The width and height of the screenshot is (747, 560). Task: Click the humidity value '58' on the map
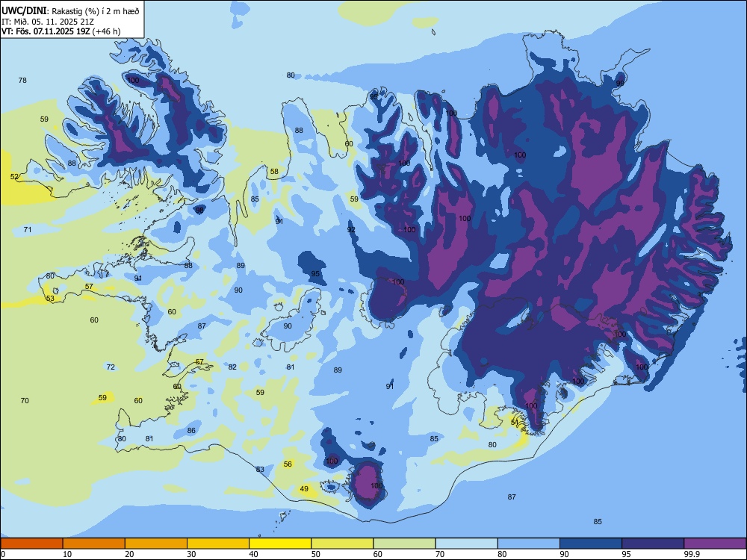pos(274,172)
